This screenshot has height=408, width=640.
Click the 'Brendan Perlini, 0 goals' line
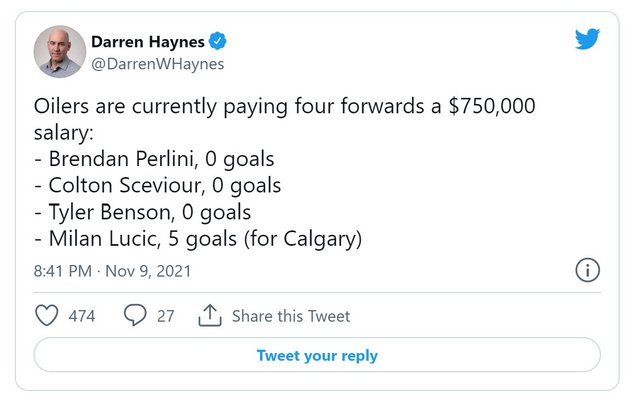[154, 158]
